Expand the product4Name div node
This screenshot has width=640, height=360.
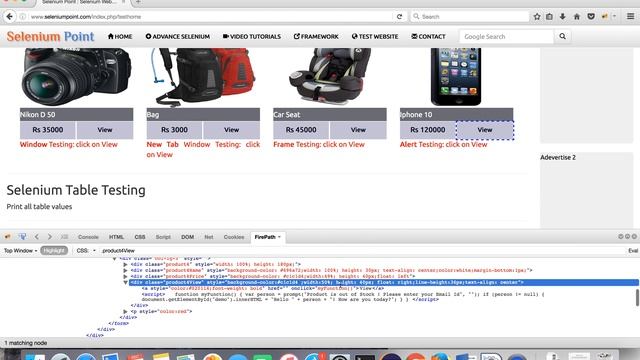coord(125,270)
